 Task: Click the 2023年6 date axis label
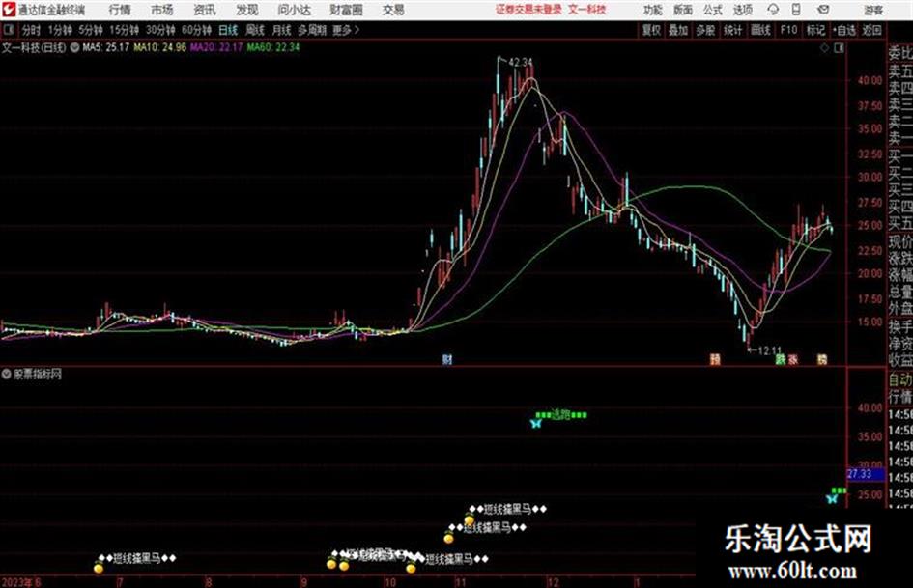pyautogui.click(x=21, y=582)
